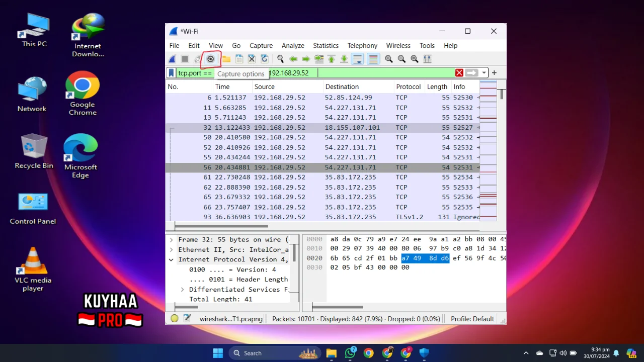
Task: Expand the Frame 32 tree node
Action: click(x=171, y=240)
